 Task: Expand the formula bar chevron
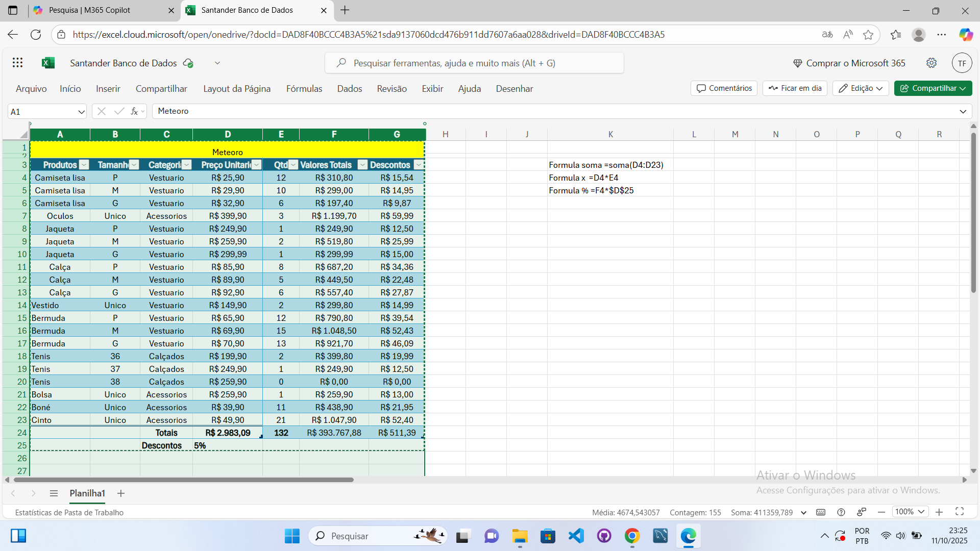pos(963,112)
